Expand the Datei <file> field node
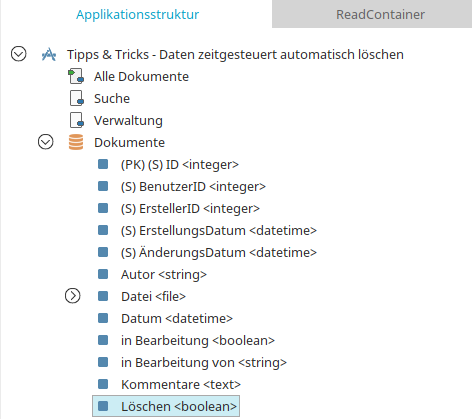Image resolution: width=472 pixels, height=419 pixels. 73,296
